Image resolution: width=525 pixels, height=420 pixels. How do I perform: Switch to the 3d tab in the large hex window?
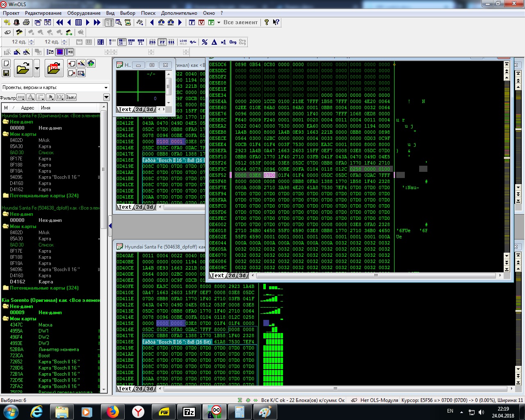coord(243,276)
